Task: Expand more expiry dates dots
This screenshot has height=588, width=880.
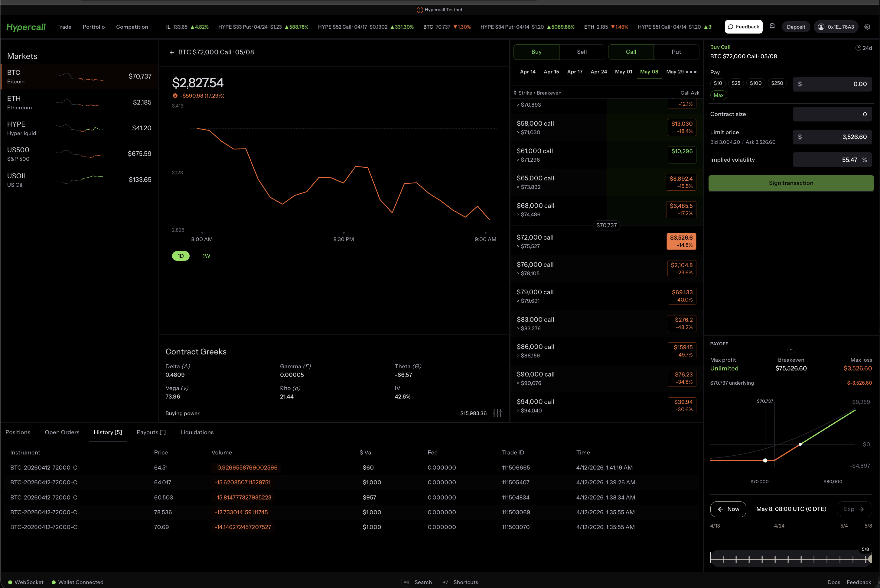Action: point(691,72)
